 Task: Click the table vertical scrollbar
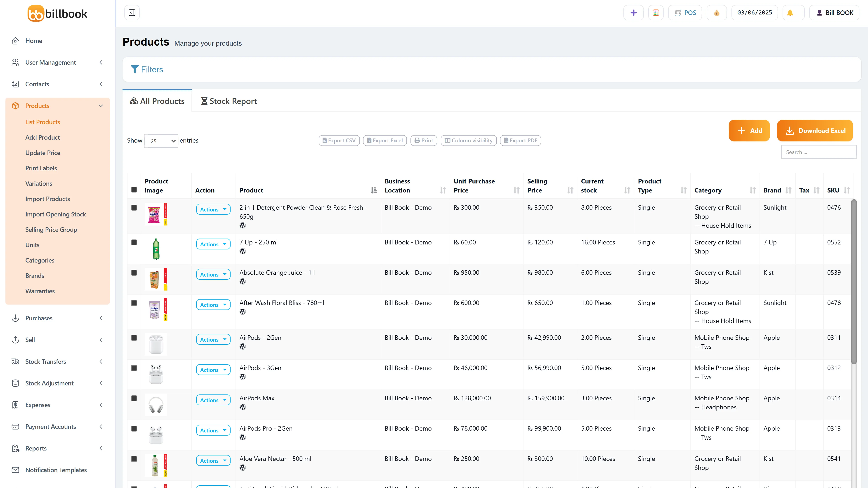coord(854,282)
